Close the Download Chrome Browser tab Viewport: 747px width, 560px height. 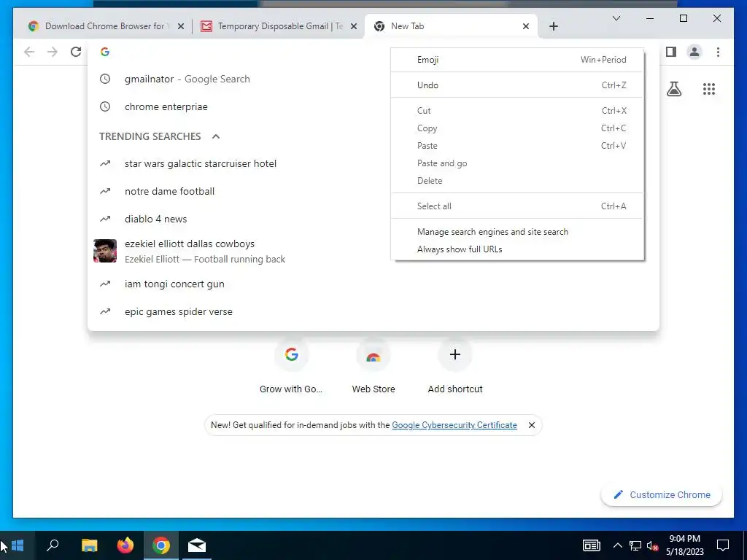pyautogui.click(x=181, y=26)
